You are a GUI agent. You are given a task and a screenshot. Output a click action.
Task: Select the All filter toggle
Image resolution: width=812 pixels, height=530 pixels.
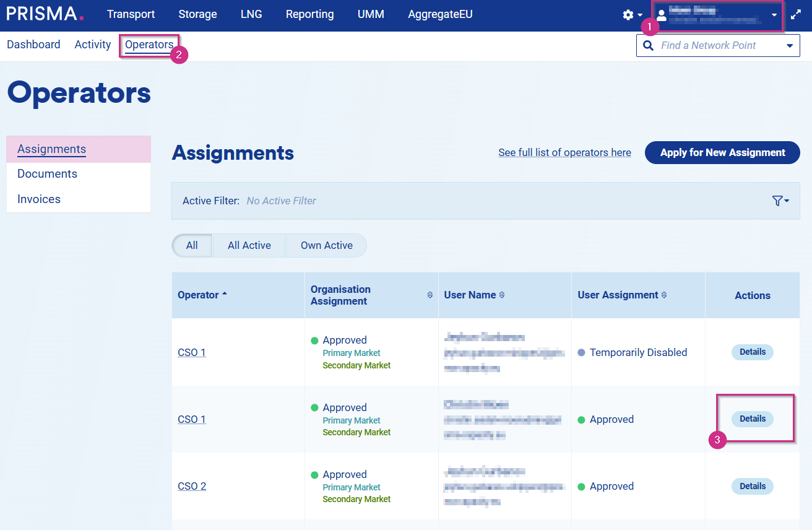pyautogui.click(x=192, y=246)
